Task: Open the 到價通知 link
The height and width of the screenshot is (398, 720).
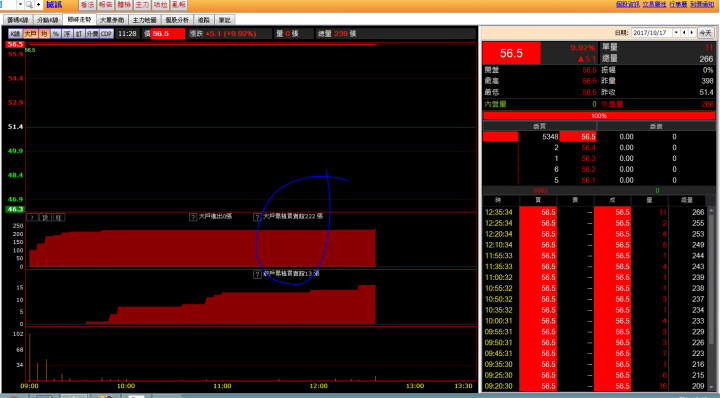Action: pos(702,4)
